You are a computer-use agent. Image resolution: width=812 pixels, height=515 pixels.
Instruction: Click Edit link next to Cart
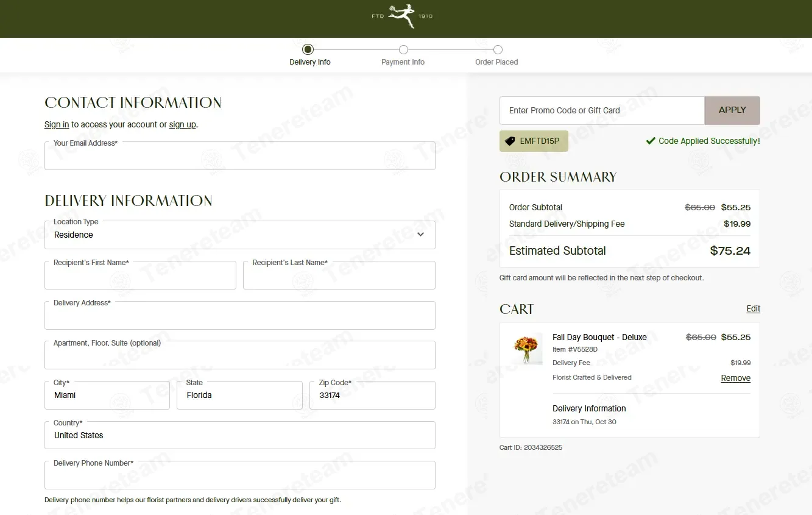click(x=753, y=308)
